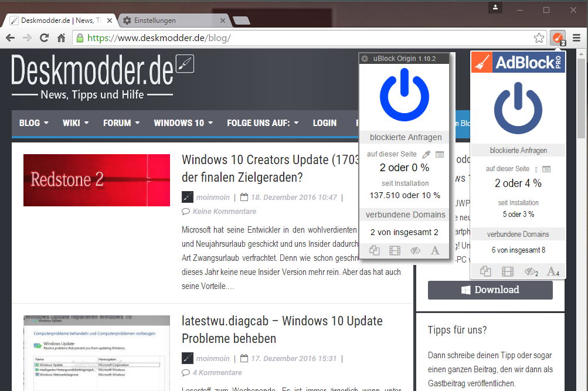Toggle uBlock Origin large media blocking
Screen dimensions: 588x391
[395, 250]
